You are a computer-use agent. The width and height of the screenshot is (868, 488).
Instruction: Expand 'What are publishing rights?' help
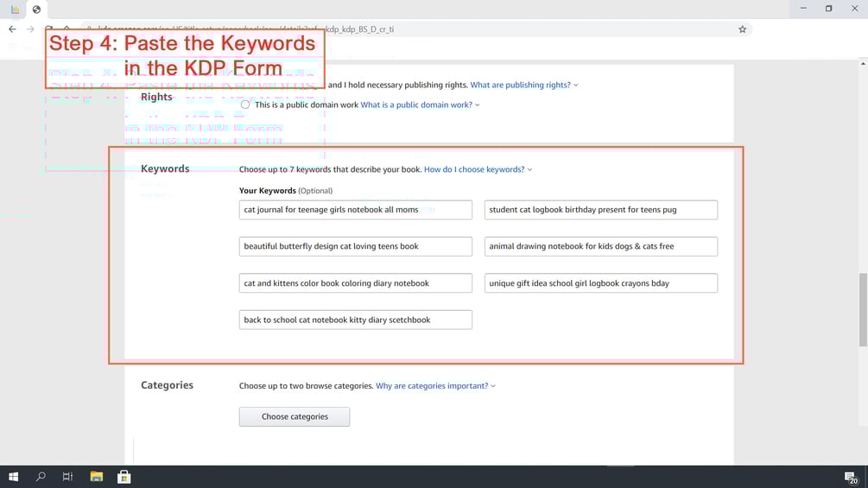click(523, 85)
